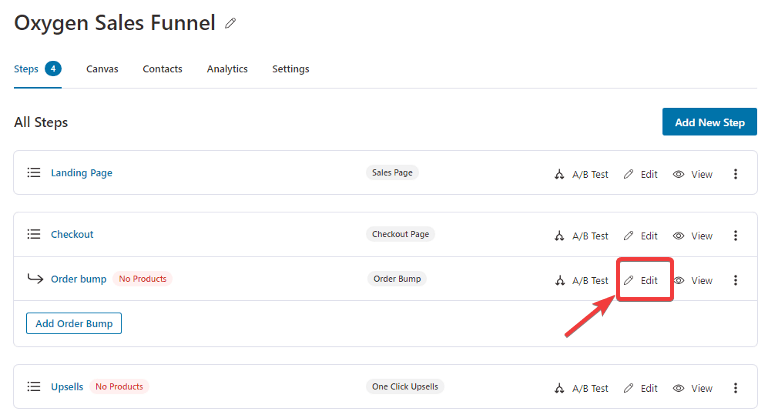Click the Edit pencil for Order bump
The height and width of the screenshot is (418, 768).
pos(628,280)
